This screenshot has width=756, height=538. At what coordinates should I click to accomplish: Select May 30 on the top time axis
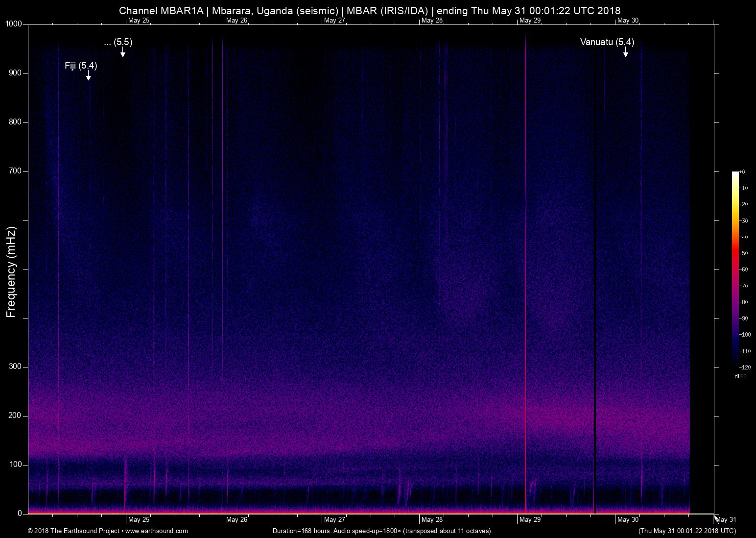click(x=628, y=20)
